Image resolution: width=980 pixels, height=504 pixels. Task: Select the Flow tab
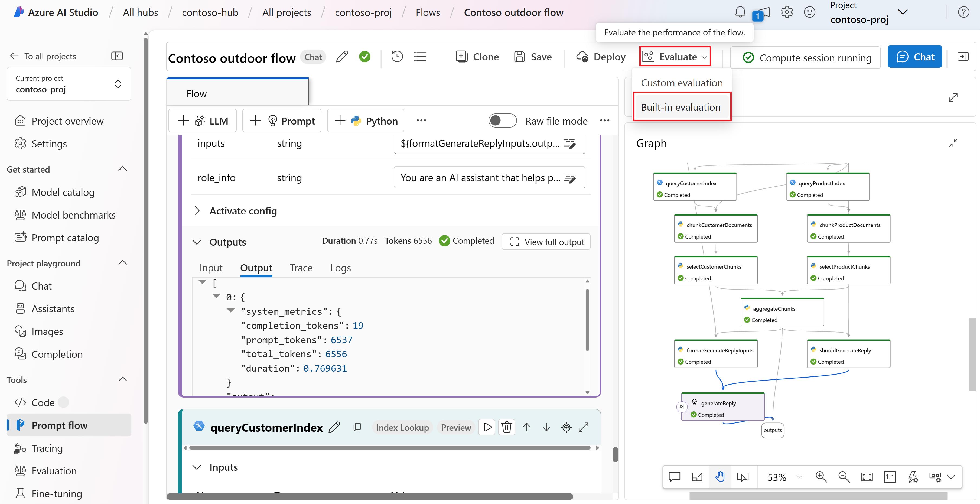point(237,92)
